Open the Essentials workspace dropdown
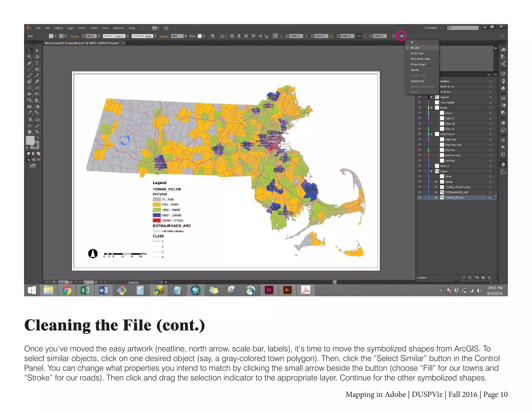The height and width of the screenshot is (411, 532). tap(433, 28)
